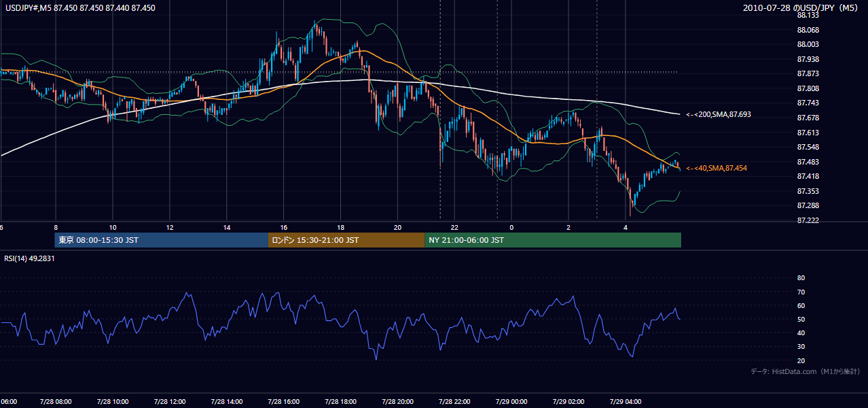Click the '2010-07-28 のUSD/JPY (M5)' heading
Screen dimensions: 868x408
[x=801, y=8]
